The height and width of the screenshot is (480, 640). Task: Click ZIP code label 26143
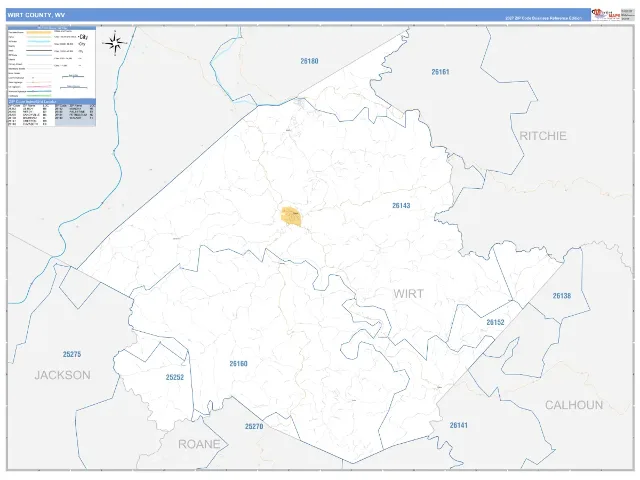[401, 206]
